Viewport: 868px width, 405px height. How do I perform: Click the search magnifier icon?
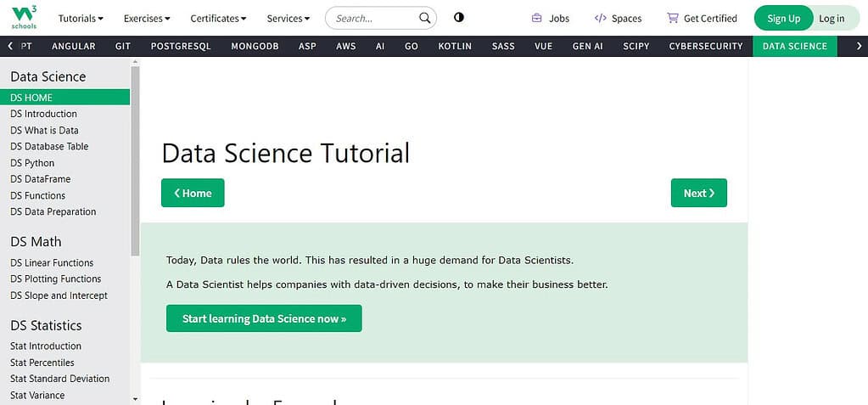[x=424, y=19]
